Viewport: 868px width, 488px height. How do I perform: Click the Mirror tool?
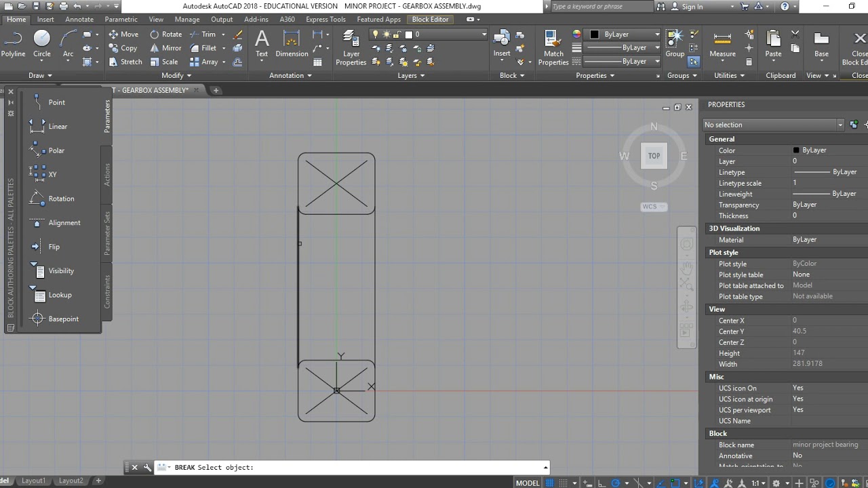[x=166, y=48]
